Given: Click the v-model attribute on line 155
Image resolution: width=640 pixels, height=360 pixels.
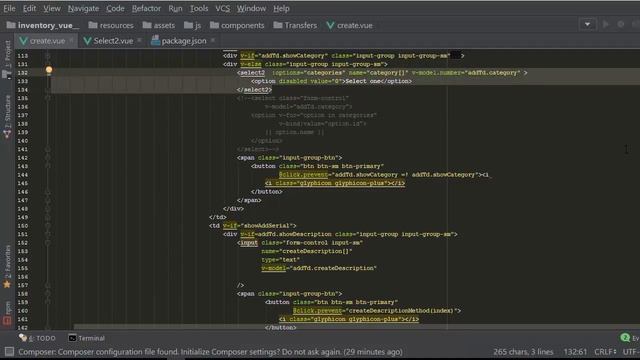Looking at the screenshot, I should click(x=273, y=268).
